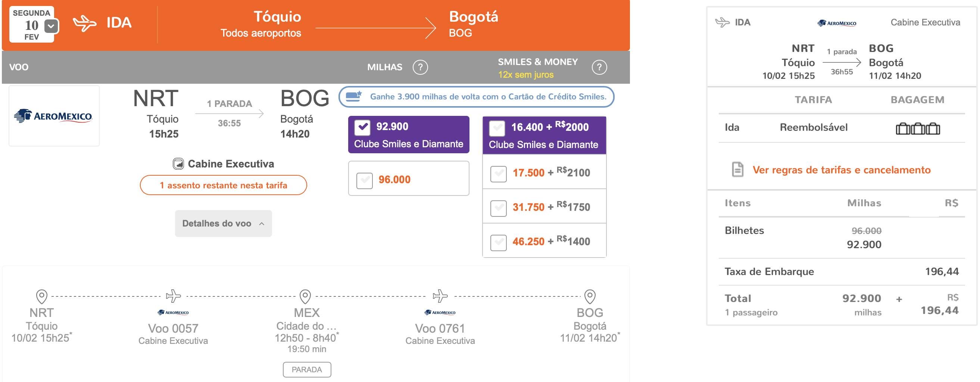Click the chevron on Detalhes do voo
Image resolution: width=980 pixels, height=382 pixels.
[x=262, y=224]
